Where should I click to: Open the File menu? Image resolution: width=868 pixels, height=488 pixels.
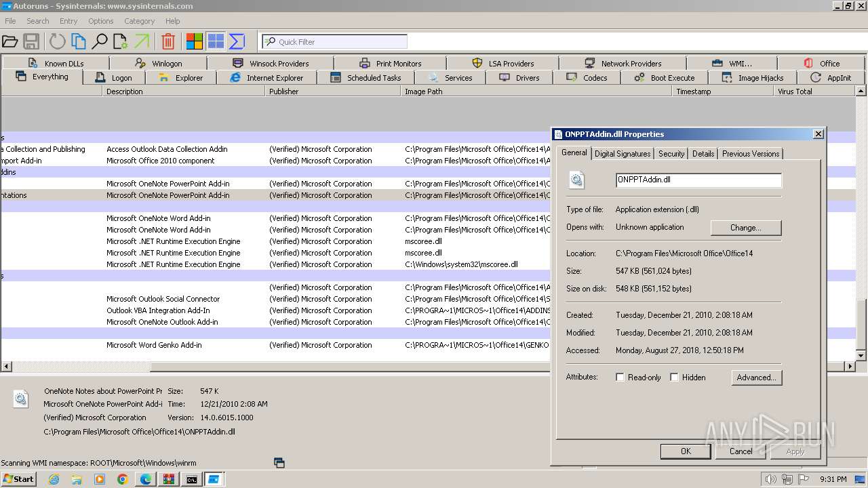click(10, 21)
